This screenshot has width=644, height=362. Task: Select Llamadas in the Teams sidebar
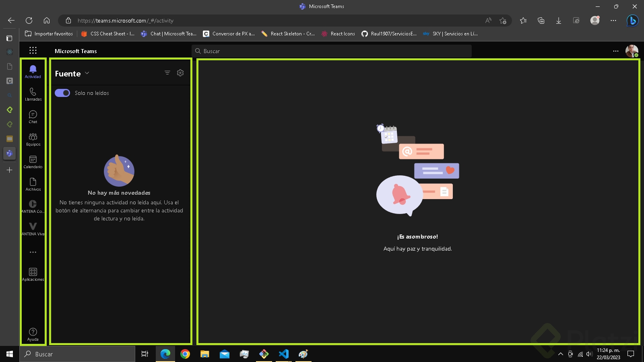pos(33,94)
